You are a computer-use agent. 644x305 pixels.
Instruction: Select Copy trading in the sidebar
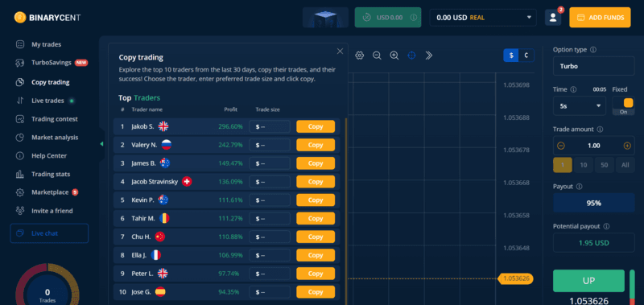(x=50, y=82)
